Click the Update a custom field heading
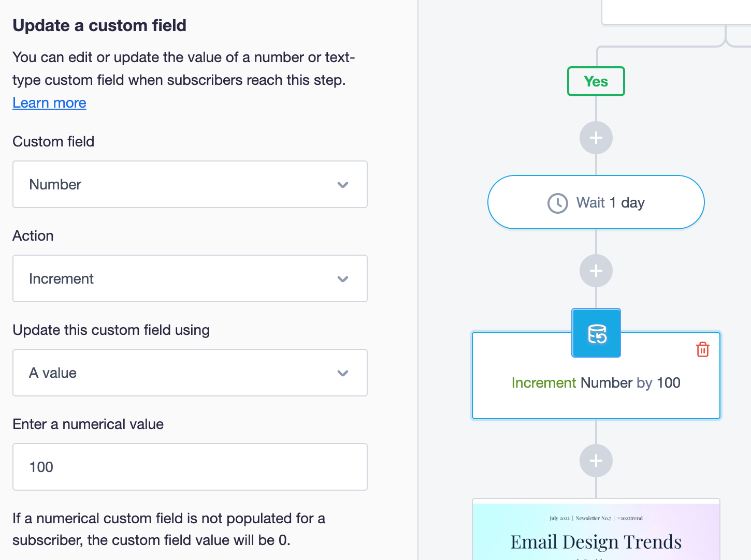The height and width of the screenshot is (560, 751). (x=99, y=25)
